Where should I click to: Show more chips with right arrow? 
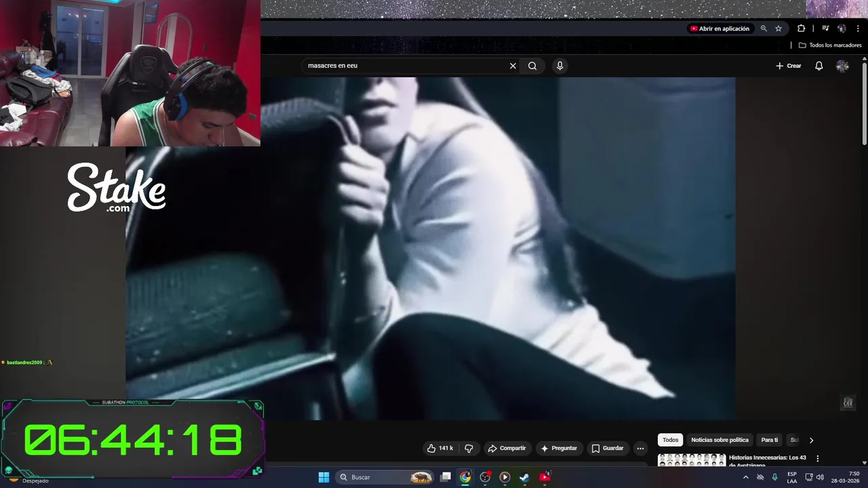tap(811, 440)
